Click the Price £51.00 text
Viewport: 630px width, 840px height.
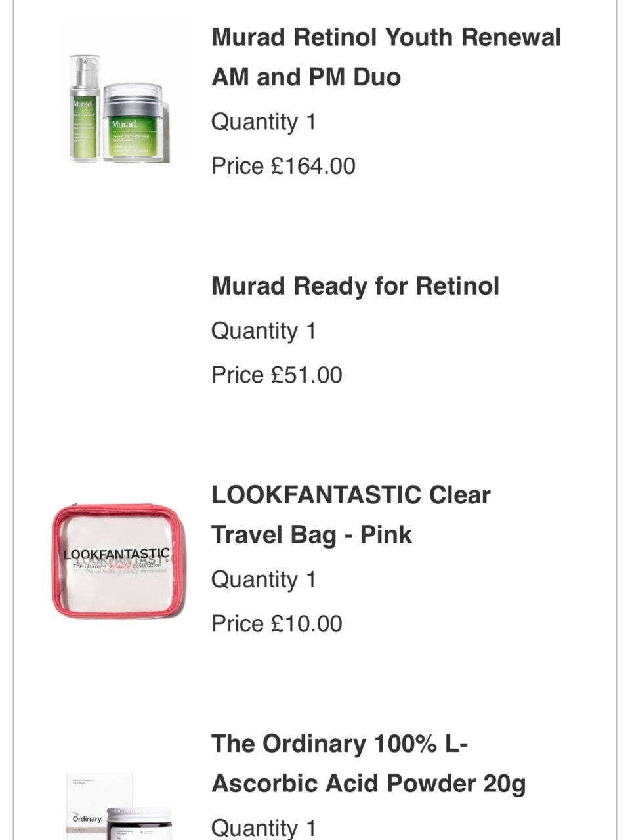click(277, 375)
